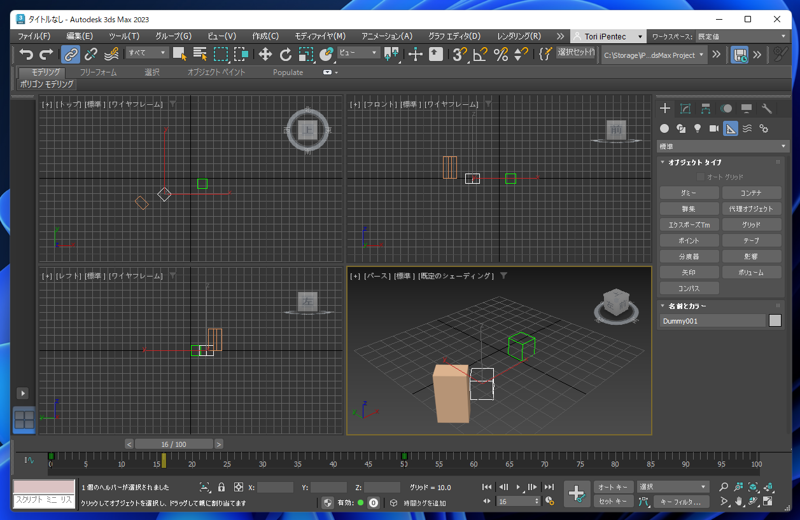Click the Unlink Selection icon
Screen dimensions: 800x520
point(91,55)
